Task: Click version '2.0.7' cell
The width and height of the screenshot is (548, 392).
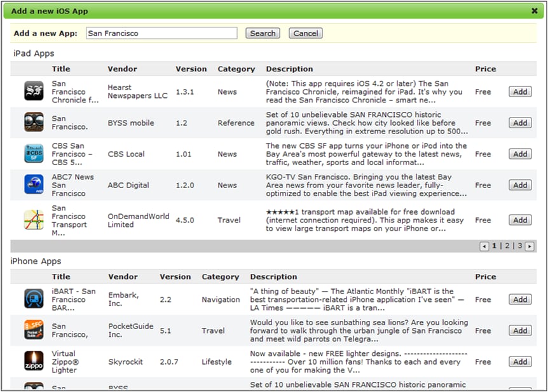Action: (169, 362)
